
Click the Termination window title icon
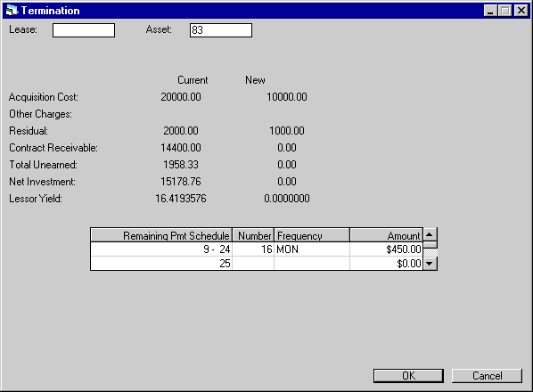12,10
